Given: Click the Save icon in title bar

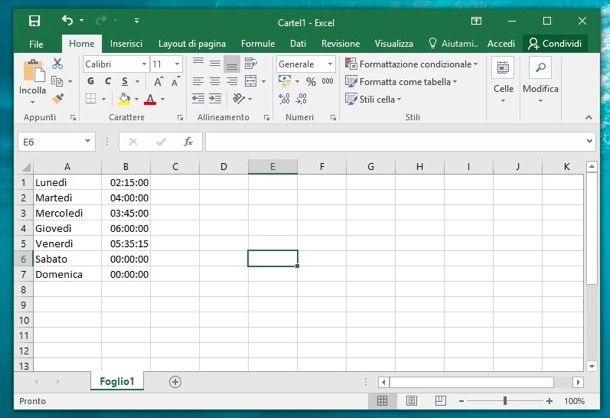Looking at the screenshot, I should pos(34,20).
